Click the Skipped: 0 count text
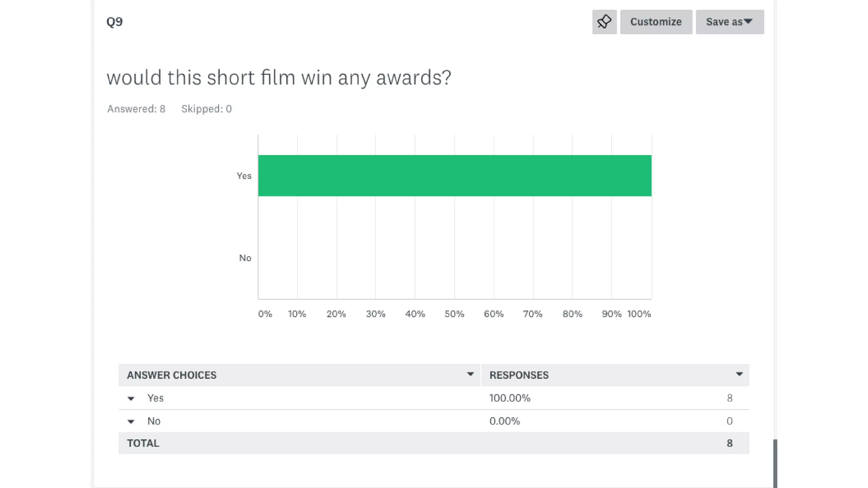Screen dimensions: 868x488 tap(206, 109)
